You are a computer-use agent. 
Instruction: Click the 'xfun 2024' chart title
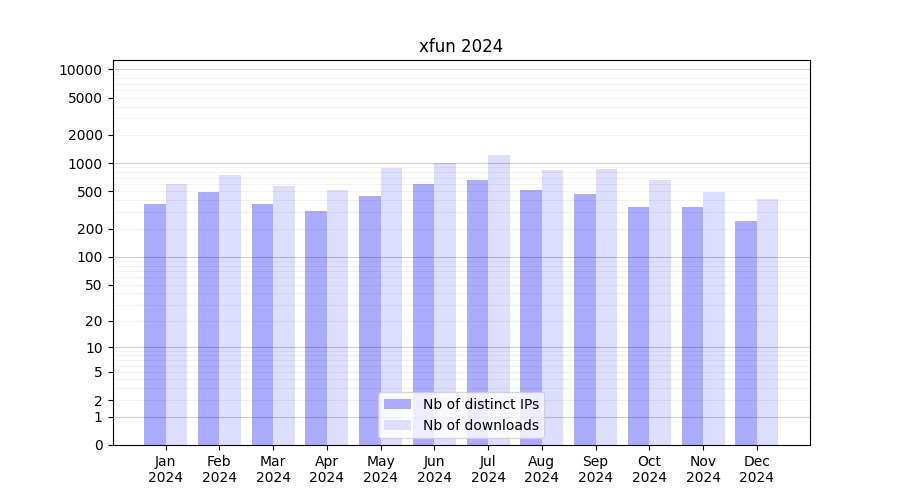pyautogui.click(x=460, y=46)
